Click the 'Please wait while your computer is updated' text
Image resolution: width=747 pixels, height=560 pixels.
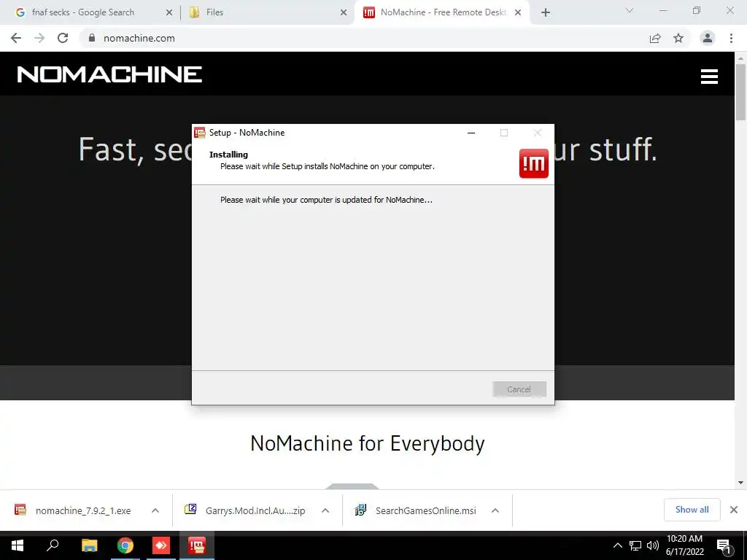click(326, 200)
